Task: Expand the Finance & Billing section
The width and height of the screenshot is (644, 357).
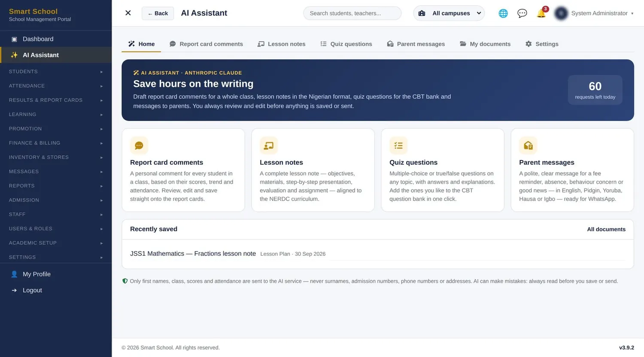Action: pyautogui.click(x=56, y=143)
